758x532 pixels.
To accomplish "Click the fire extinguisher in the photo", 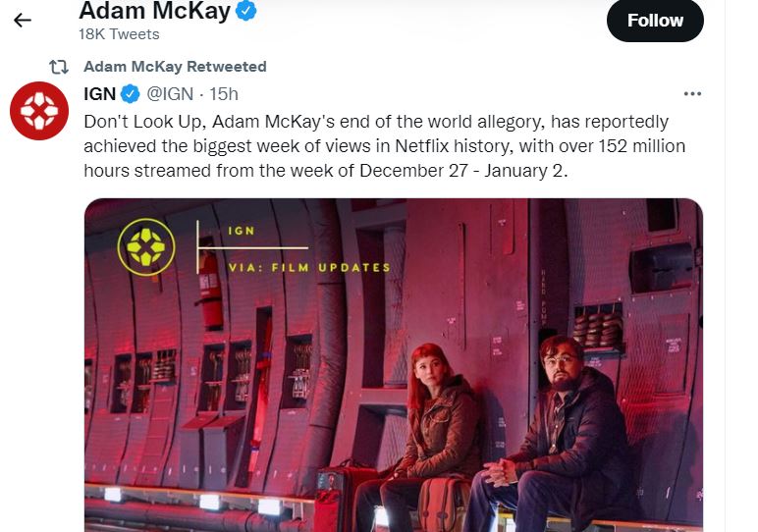I will coord(210,288).
